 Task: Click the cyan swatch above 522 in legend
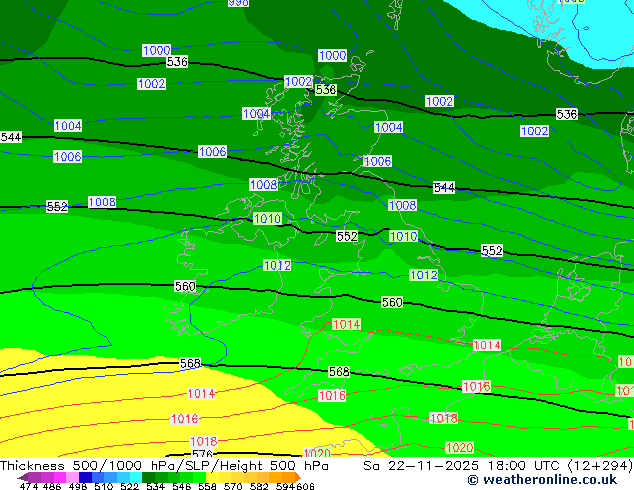135,477
